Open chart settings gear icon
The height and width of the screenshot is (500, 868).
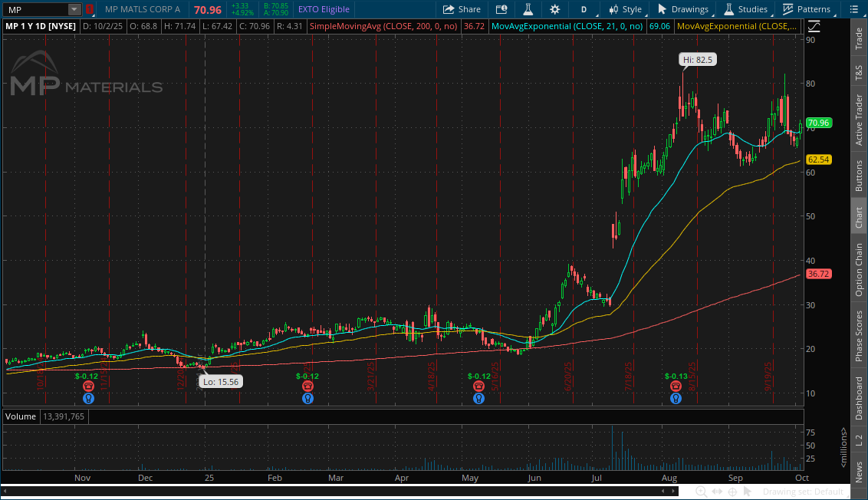554,9
